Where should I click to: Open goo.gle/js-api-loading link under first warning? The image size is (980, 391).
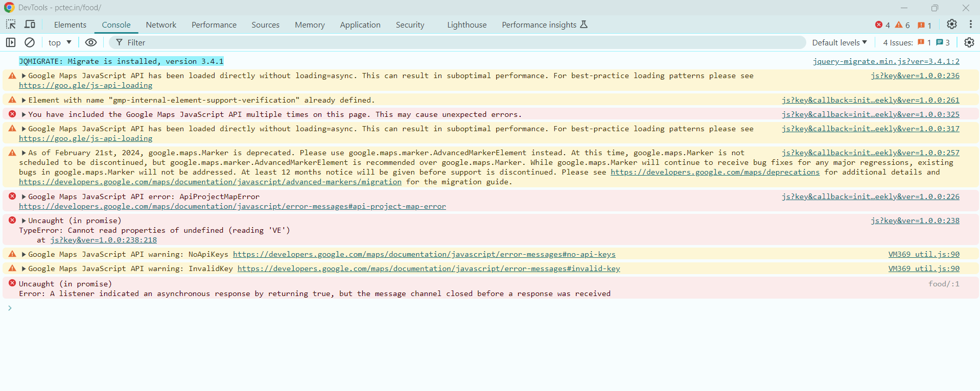tap(86, 85)
